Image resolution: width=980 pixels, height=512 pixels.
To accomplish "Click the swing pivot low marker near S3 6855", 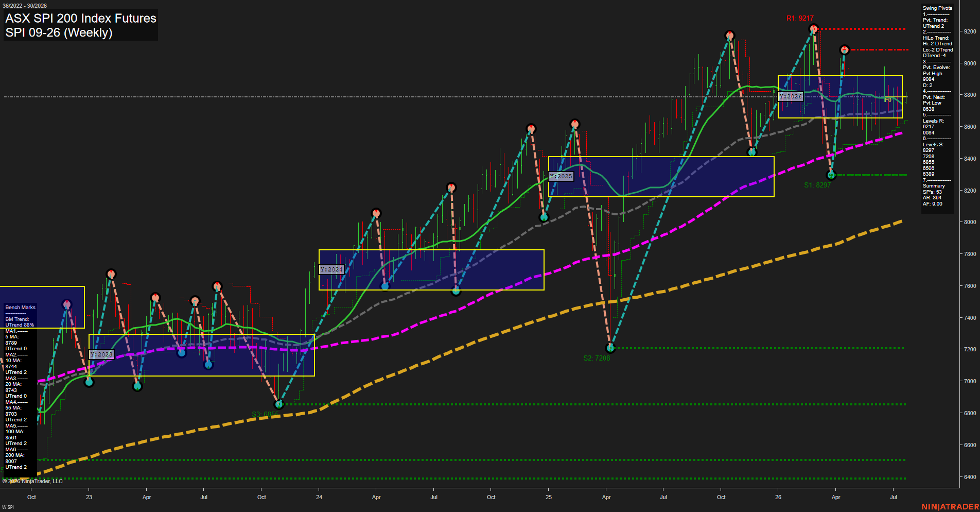I will coord(279,404).
